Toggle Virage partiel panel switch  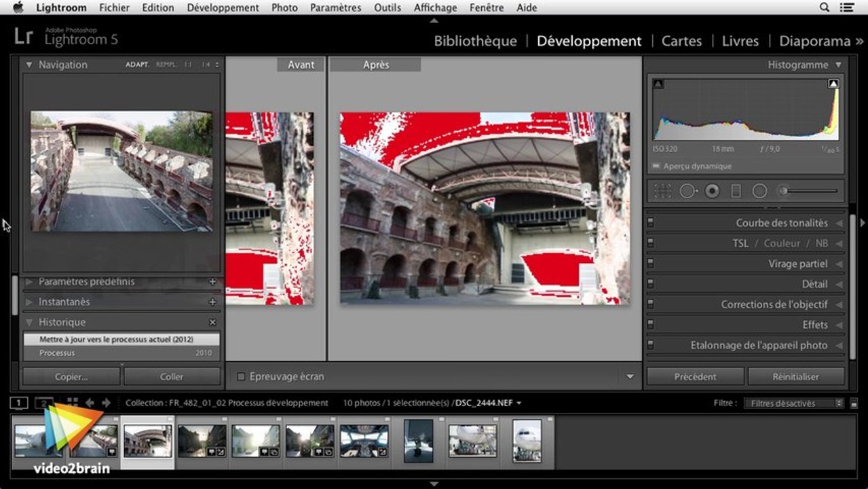650,264
